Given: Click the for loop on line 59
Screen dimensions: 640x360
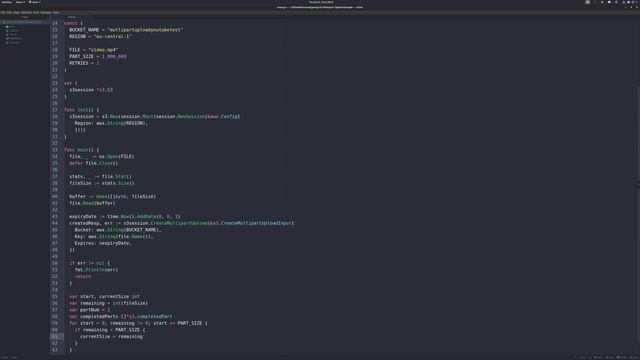Looking at the screenshot, I should pyautogui.click(x=138, y=323).
